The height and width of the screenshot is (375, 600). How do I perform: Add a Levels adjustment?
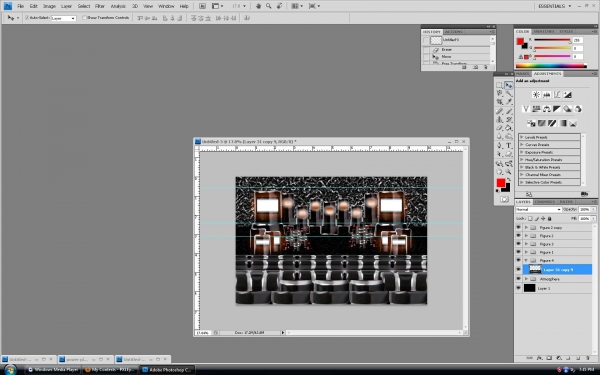[546, 95]
